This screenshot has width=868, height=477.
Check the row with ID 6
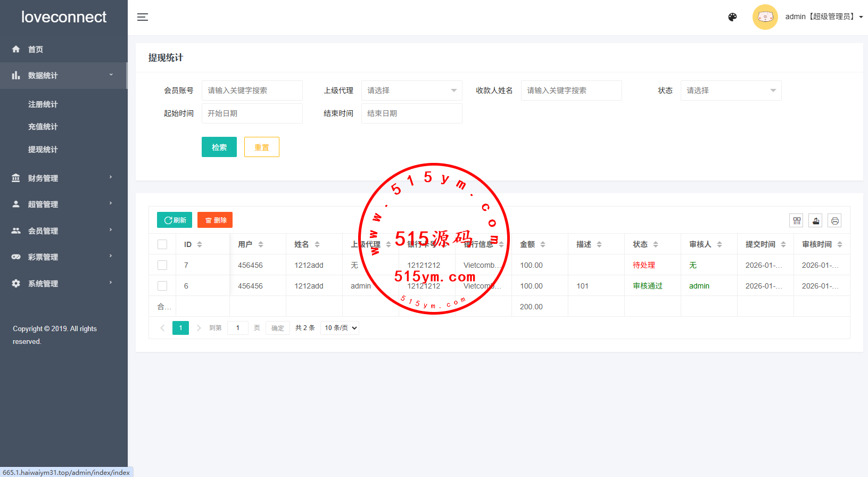coord(162,286)
